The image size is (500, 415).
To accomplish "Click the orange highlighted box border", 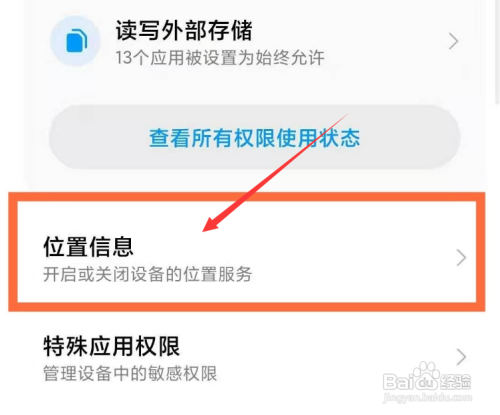I will tap(247, 197).
